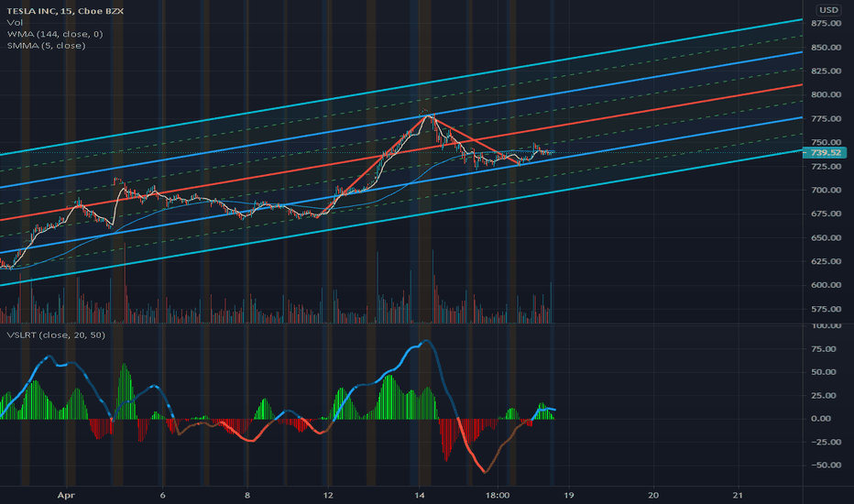Click the price peak near 775 on chart

pyautogui.click(x=427, y=115)
